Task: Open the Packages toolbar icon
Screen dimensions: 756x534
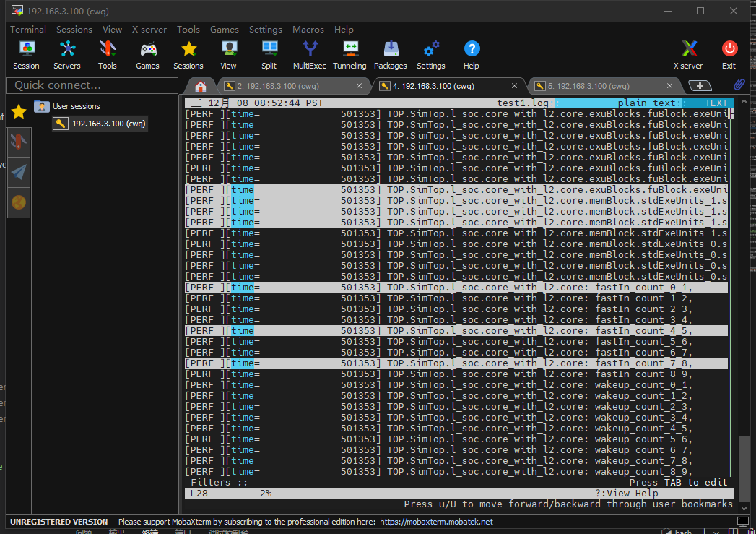Action: click(391, 56)
